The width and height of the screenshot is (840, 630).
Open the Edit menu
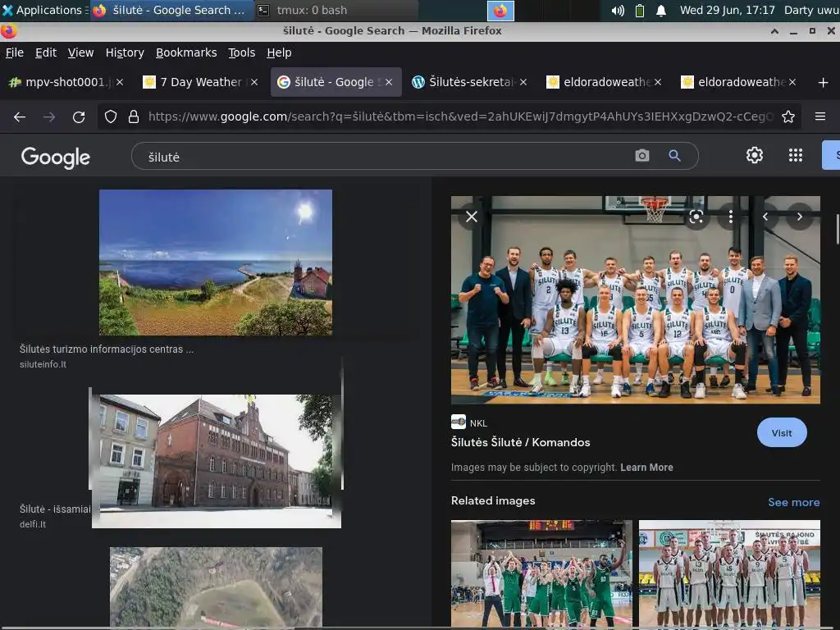click(x=46, y=52)
